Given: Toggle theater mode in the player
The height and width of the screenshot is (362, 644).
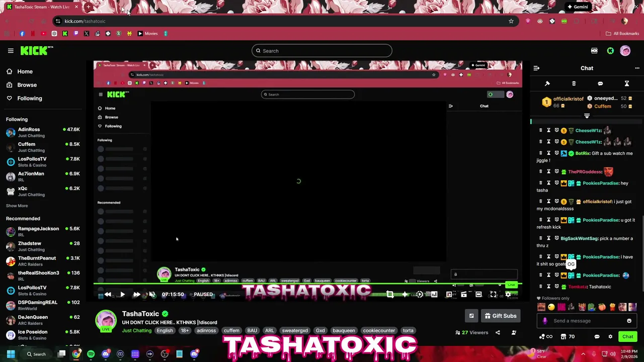Looking at the screenshot, I should [x=478, y=295].
